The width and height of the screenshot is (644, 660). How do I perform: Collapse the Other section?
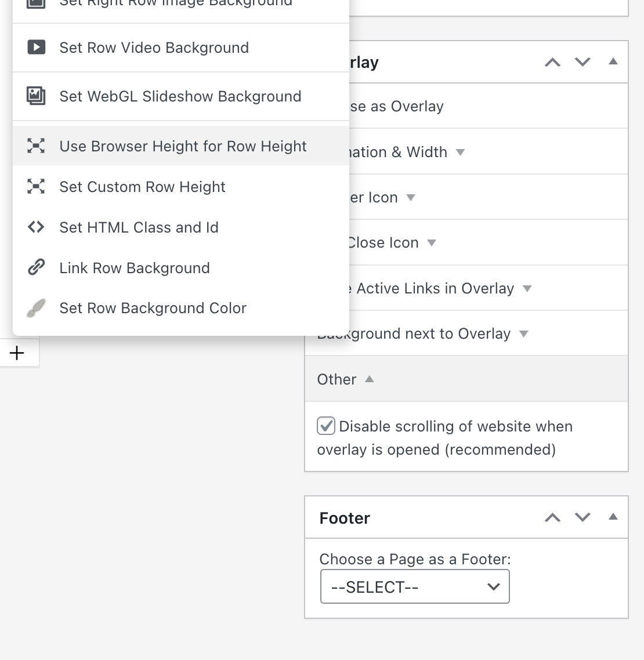click(370, 379)
